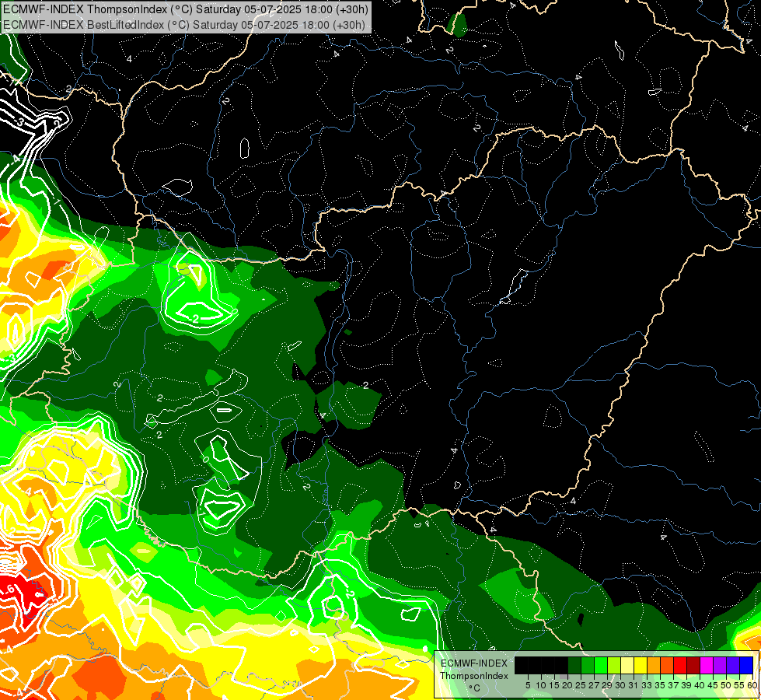Click the legend's ThompsonIndex label
This screenshot has width=761, height=700.
pyautogui.click(x=474, y=676)
